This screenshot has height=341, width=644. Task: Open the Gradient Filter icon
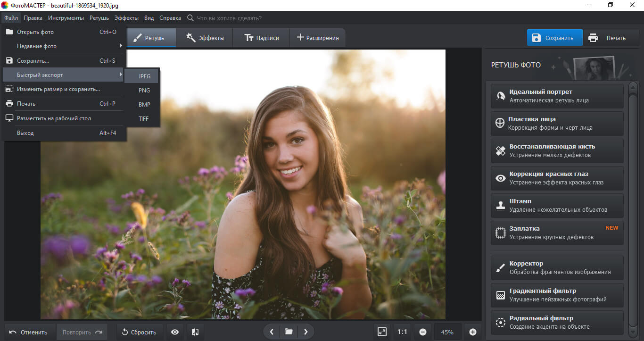click(500, 295)
